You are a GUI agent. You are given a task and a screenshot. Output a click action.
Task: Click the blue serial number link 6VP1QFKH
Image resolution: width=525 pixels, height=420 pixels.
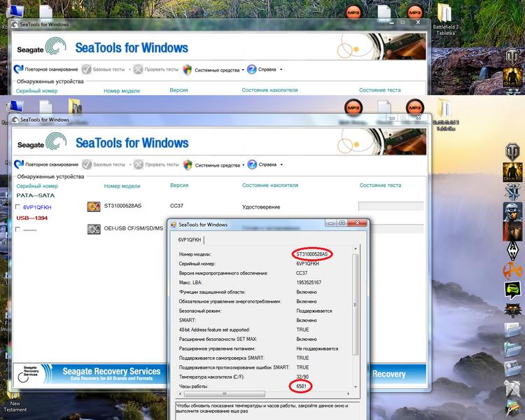pyautogui.click(x=37, y=207)
